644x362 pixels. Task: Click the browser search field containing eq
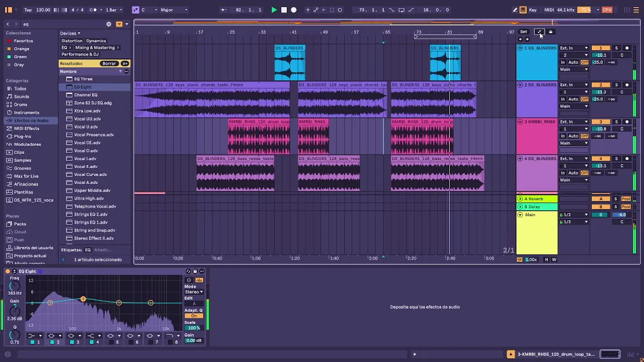[63, 24]
